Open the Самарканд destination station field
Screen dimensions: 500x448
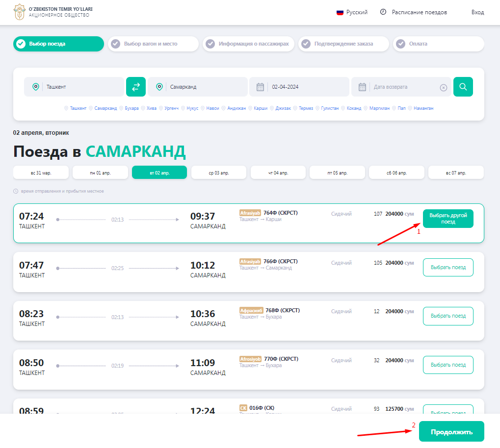pyautogui.click(x=205, y=87)
